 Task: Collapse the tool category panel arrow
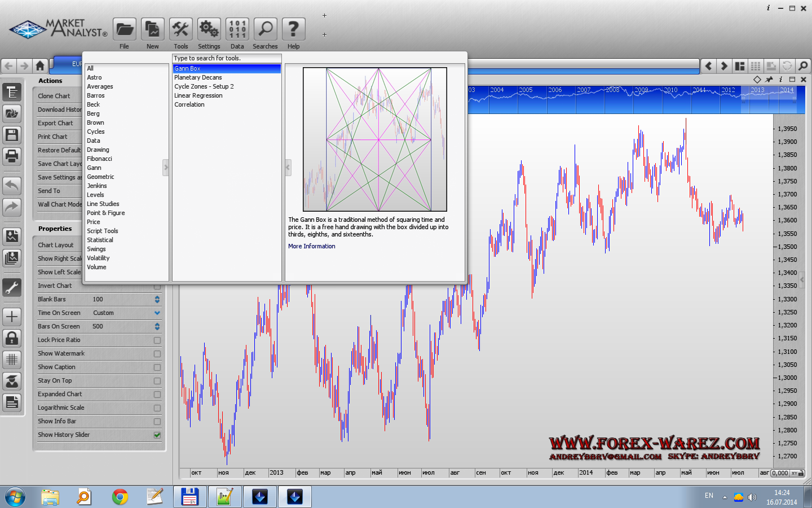pos(166,167)
